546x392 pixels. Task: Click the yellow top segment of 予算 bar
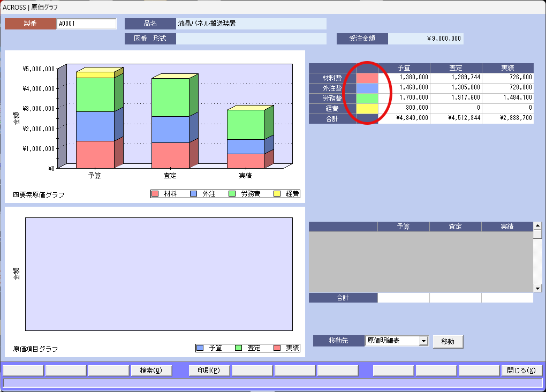click(x=95, y=75)
